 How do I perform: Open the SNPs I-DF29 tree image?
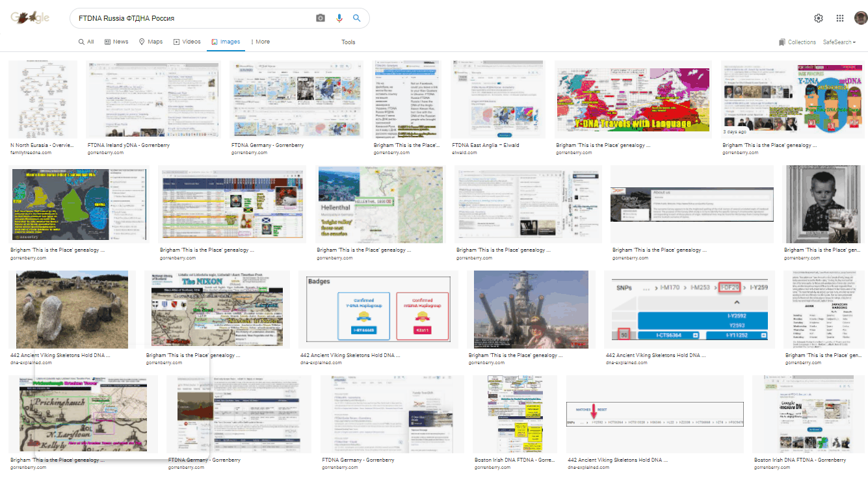[x=689, y=310]
